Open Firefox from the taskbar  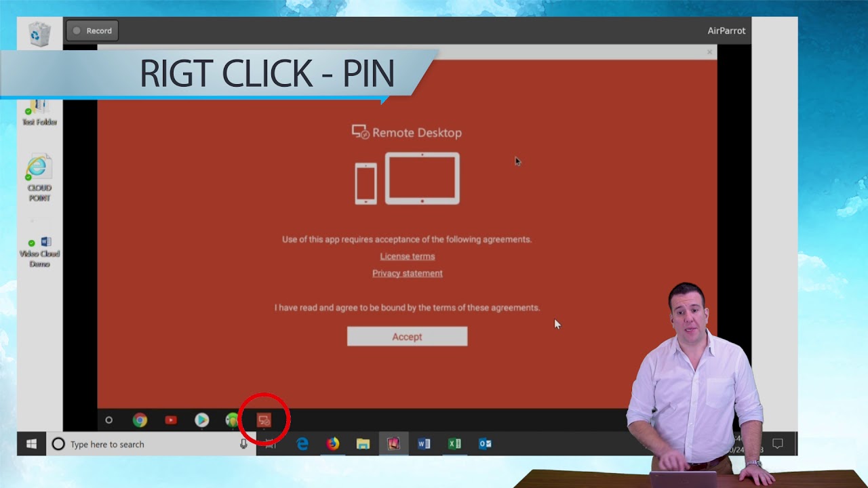point(333,444)
